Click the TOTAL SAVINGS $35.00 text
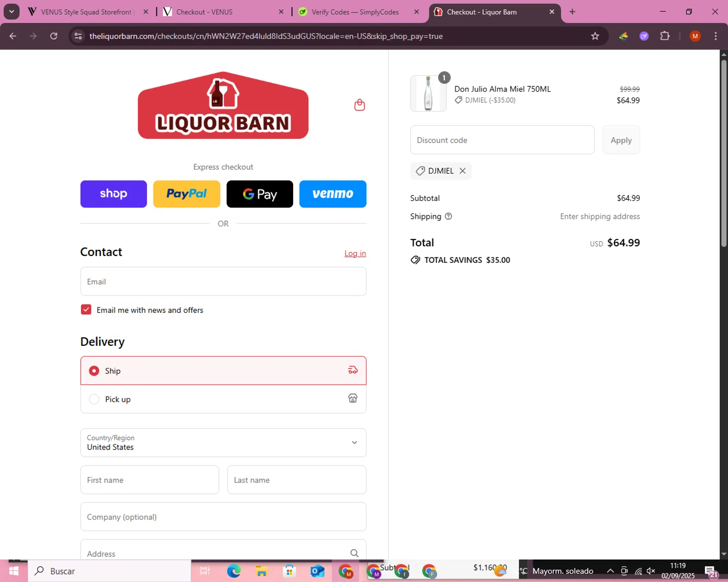 (467, 260)
